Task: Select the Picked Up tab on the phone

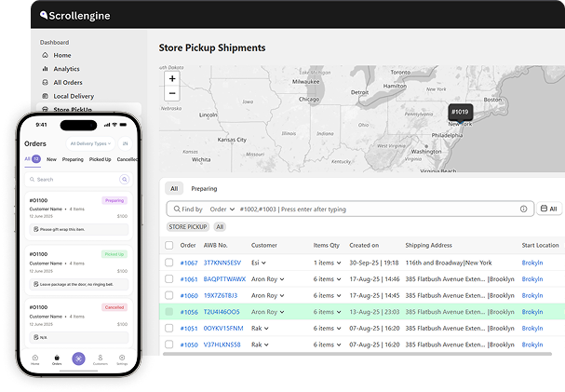Action: click(x=101, y=159)
